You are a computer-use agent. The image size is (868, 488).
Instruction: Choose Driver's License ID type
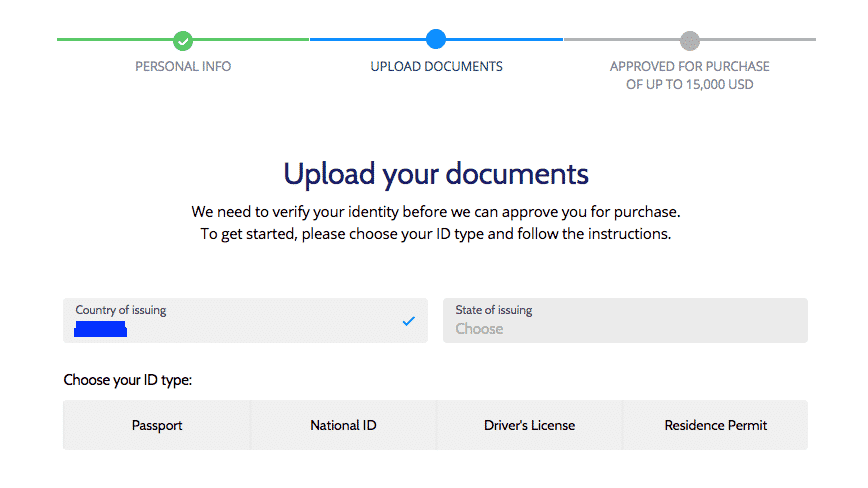point(529,425)
